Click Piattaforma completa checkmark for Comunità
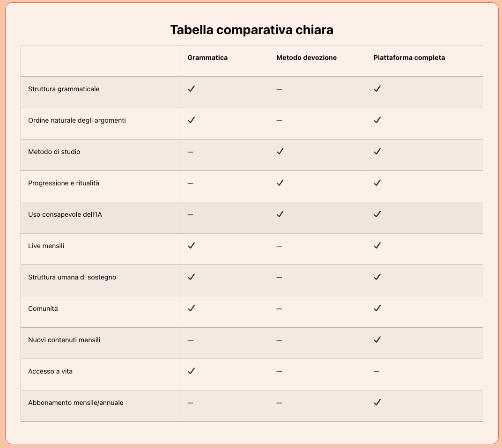Screen dimensions: 502x448 click(377, 308)
